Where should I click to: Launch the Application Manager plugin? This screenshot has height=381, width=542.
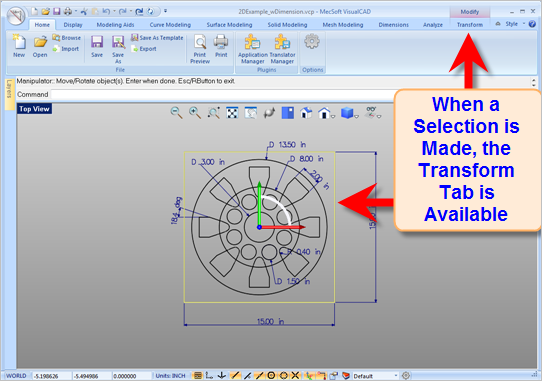pos(253,49)
